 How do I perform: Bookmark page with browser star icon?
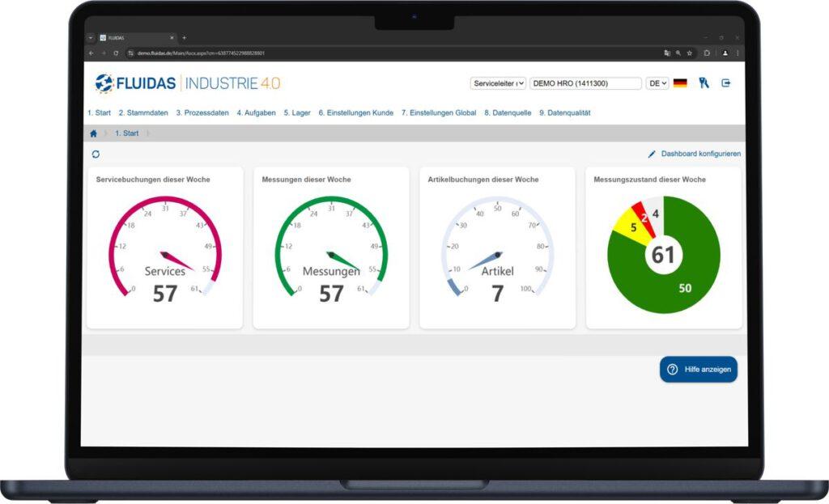click(689, 53)
